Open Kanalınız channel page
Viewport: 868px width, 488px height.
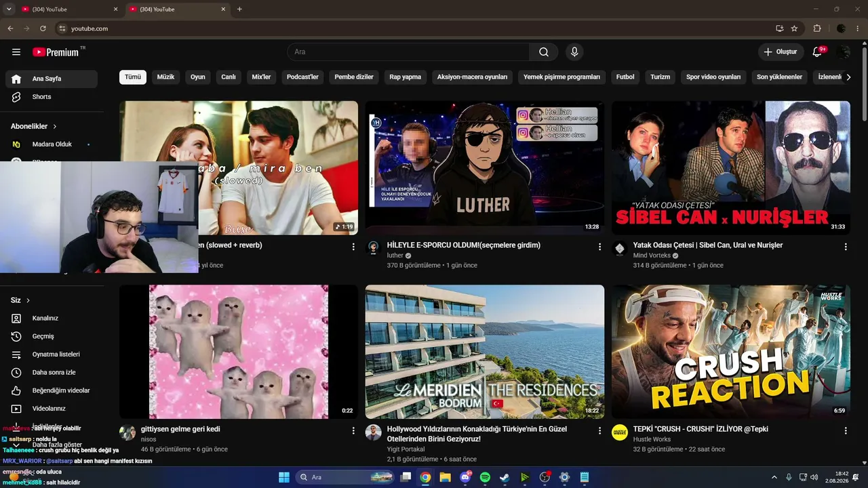coord(52,319)
